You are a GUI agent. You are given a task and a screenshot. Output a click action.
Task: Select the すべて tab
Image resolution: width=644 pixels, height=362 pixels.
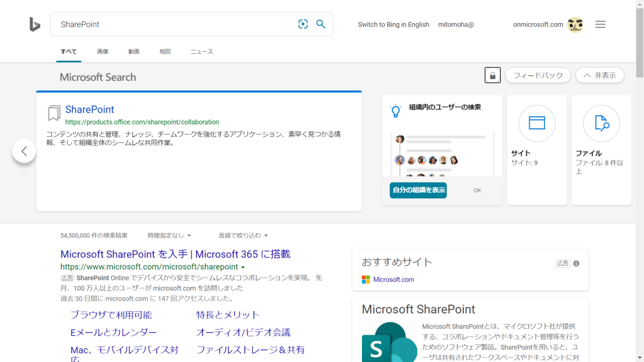[69, 51]
